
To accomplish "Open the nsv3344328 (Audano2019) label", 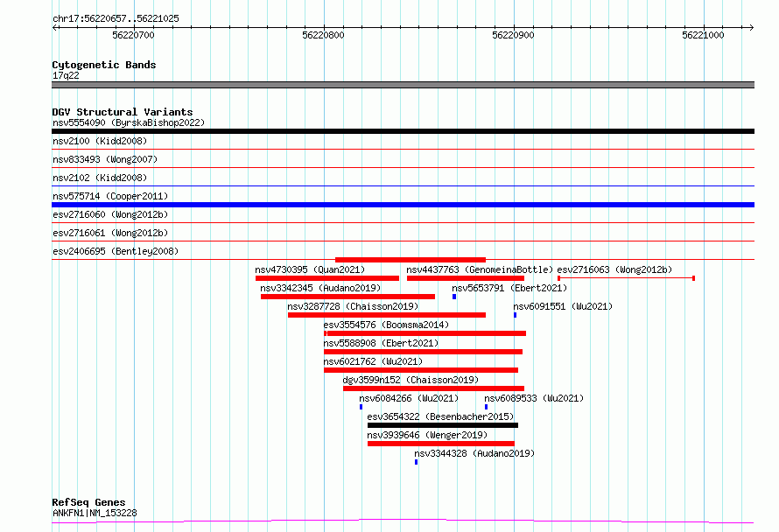I will (x=474, y=453).
